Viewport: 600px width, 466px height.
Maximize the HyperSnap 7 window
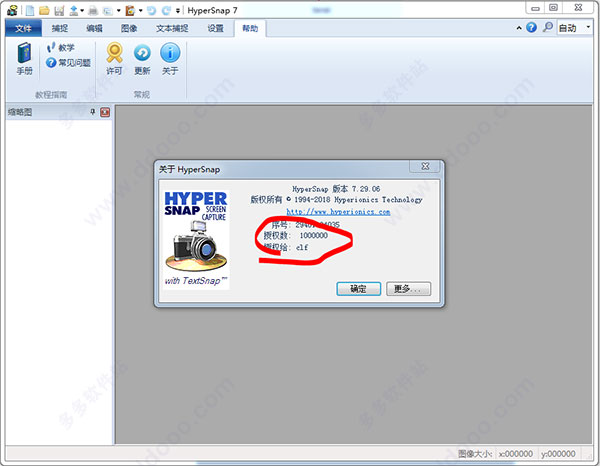click(x=553, y=8)
